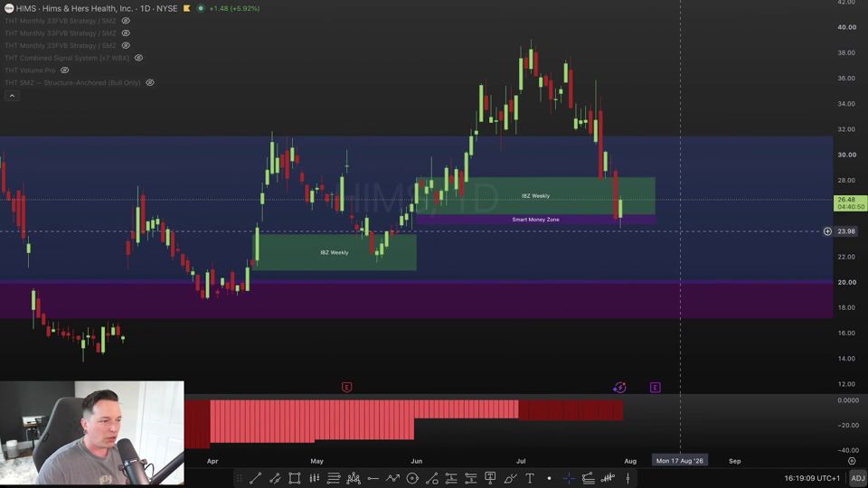This screenshot has height=488, width=868.
Task: Select the parallel channel drawing tool
Action: pyautogui.click(x=275, y=478)
